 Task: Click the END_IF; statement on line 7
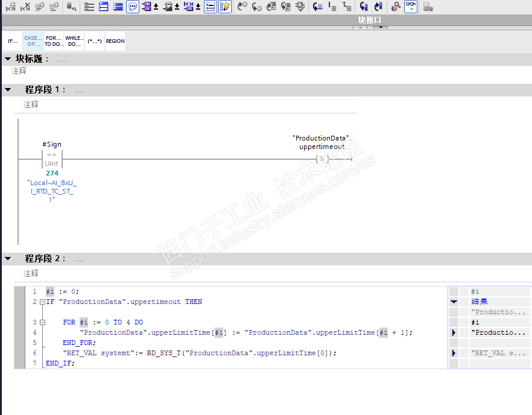point(60,363)
